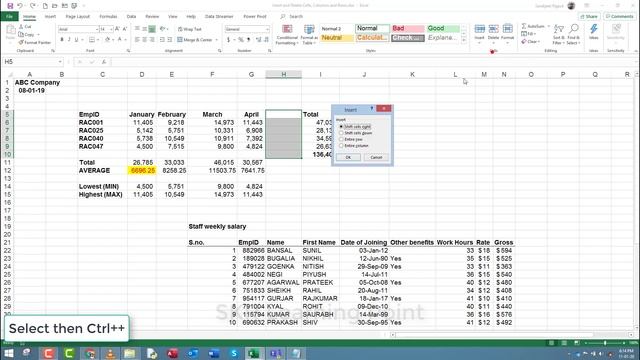Expand the Name Box dropdown

[60, 62]
